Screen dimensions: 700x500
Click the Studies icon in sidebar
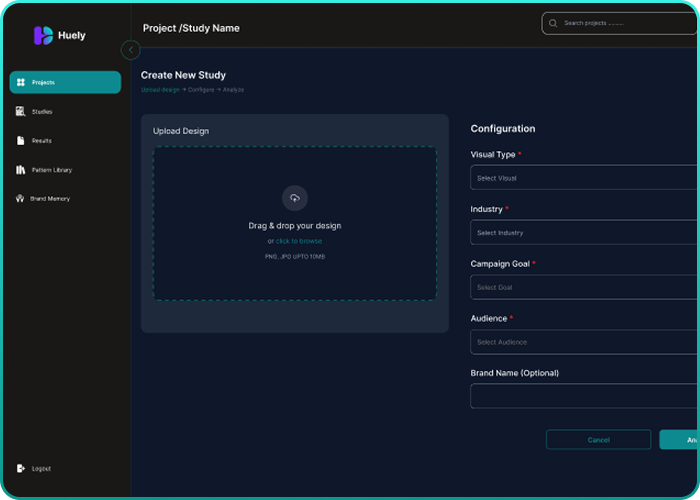[x=21, y=112]
